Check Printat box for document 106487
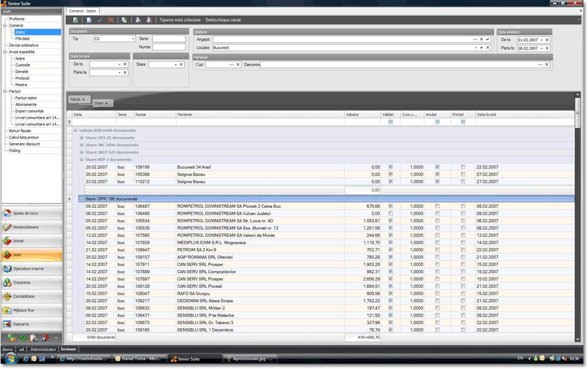588x369 pixels. coord(463,206)
